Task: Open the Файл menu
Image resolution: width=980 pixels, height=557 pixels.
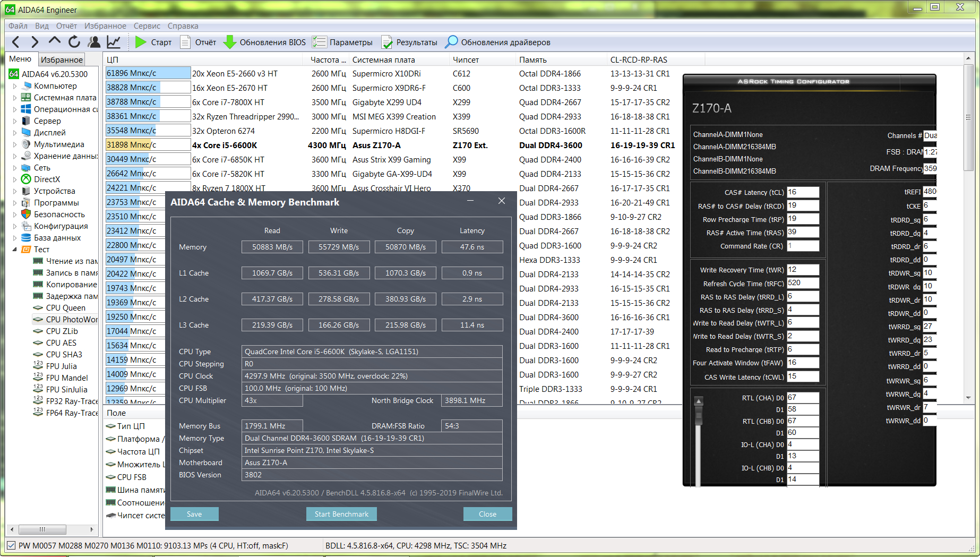Action: pos(18,26)
